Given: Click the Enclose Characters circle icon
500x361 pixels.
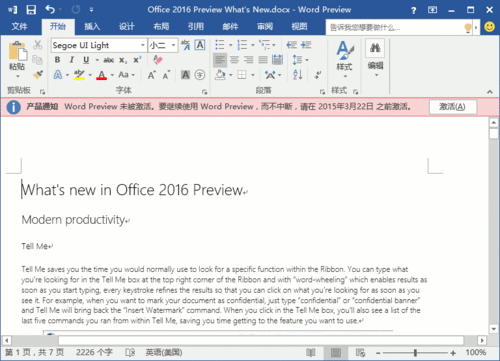Looking at the screenshot, I should (200, 75).
